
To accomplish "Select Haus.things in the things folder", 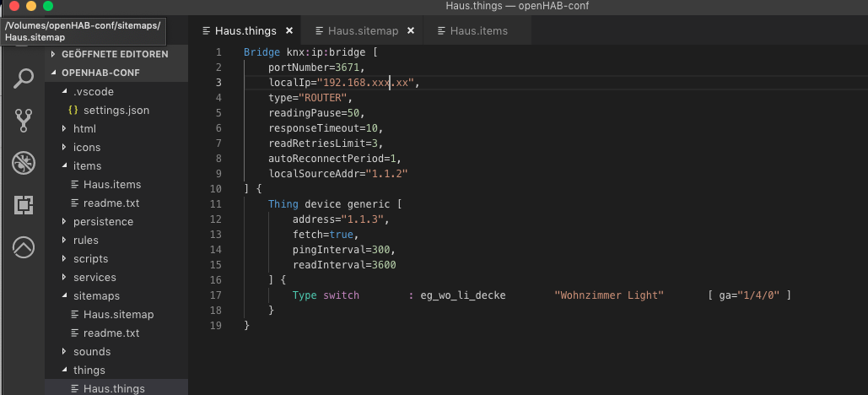I will 114,388.
